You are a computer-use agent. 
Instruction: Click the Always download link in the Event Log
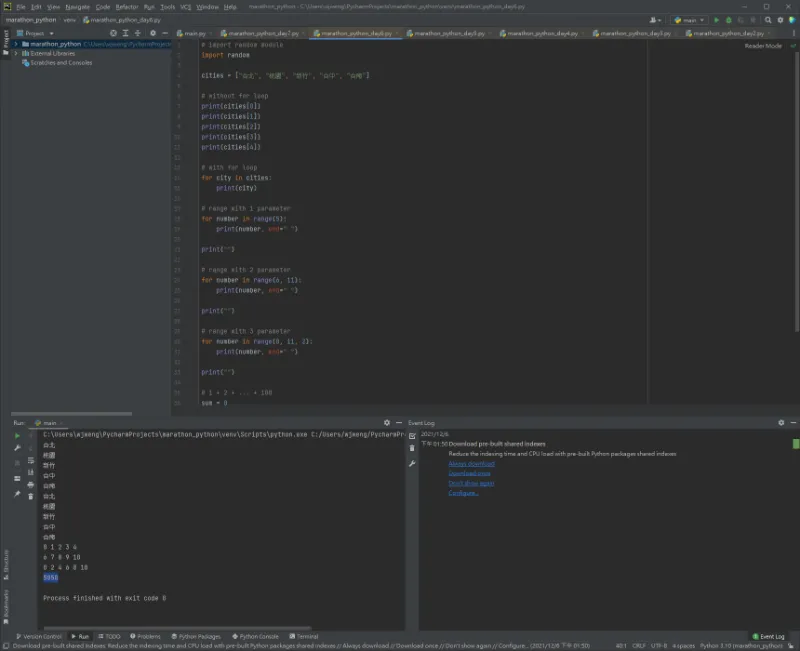click(471, 464)
